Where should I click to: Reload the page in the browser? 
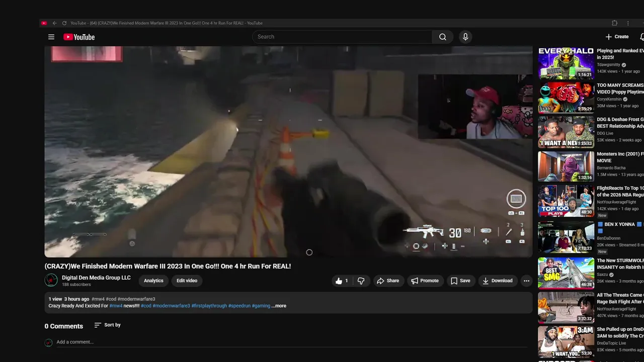pos(64,23)
